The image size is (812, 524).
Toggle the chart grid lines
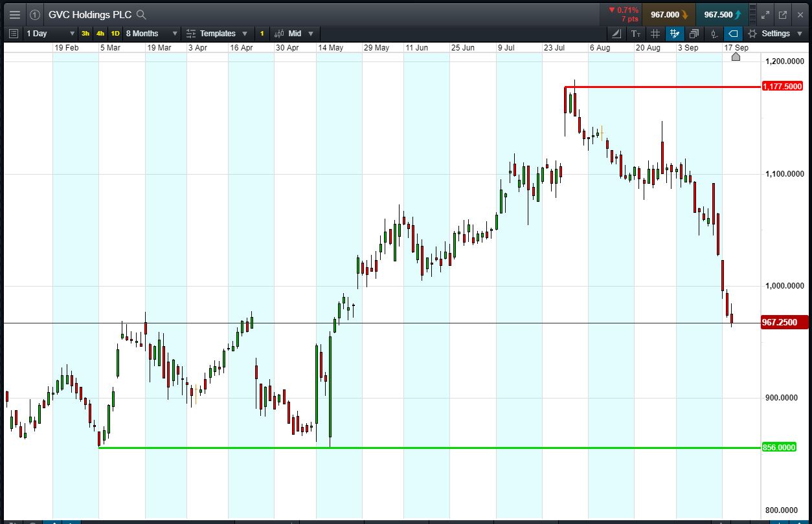tap(655, 34)
